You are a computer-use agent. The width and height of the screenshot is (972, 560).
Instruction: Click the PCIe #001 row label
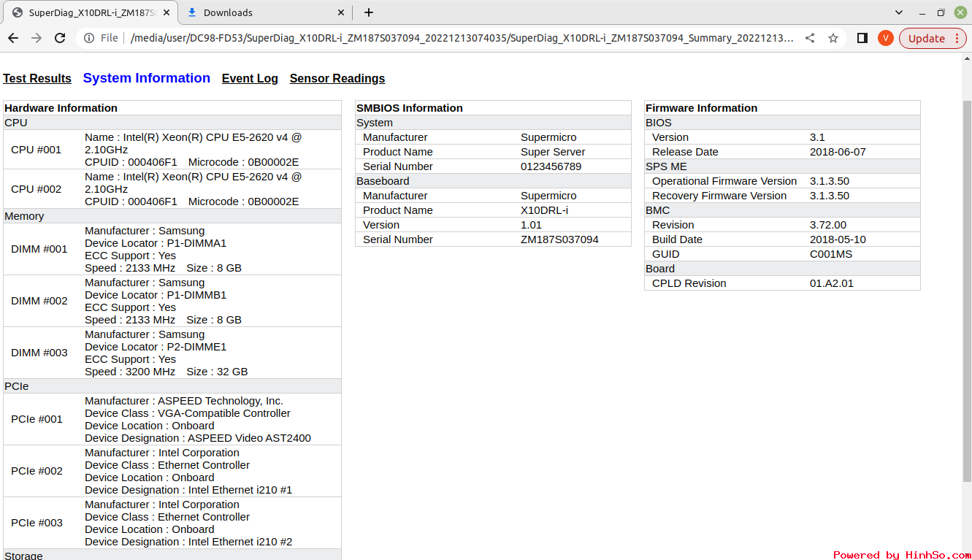(37, 419)
